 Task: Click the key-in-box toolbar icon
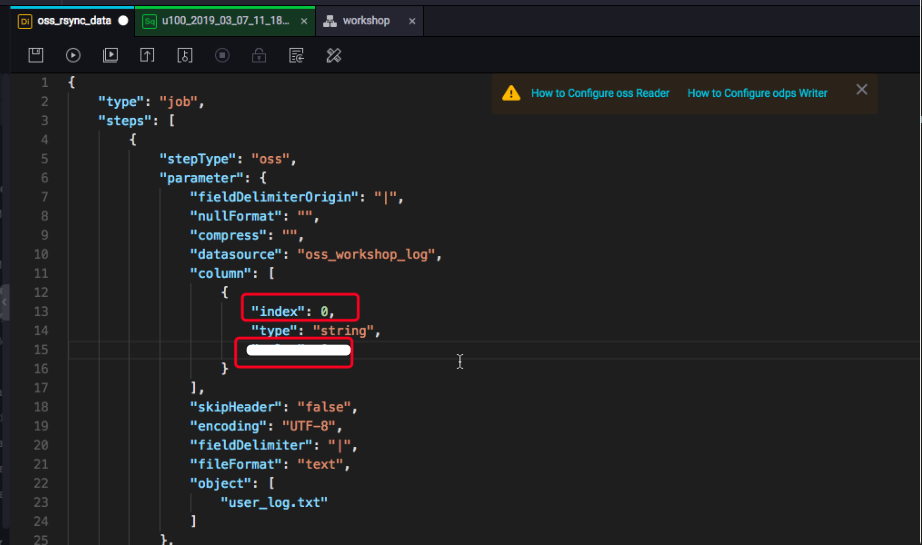[x=185, y=56]
